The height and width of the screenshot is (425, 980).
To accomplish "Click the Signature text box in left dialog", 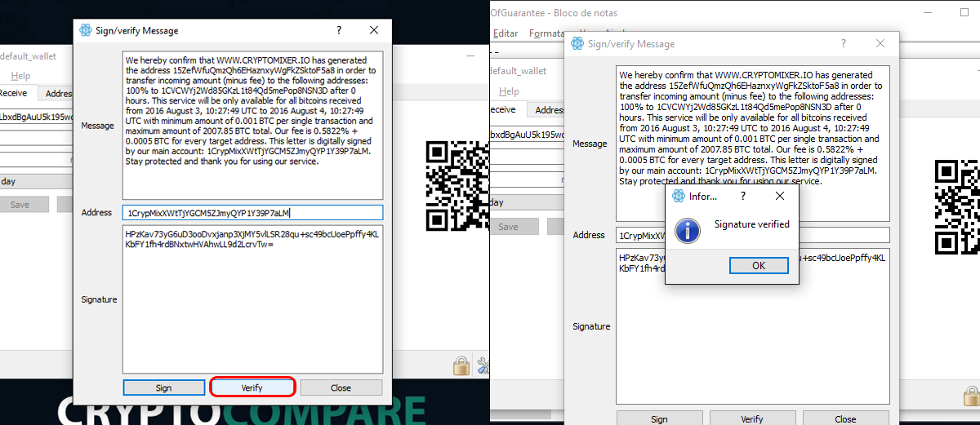I will (x=252, y=299).
